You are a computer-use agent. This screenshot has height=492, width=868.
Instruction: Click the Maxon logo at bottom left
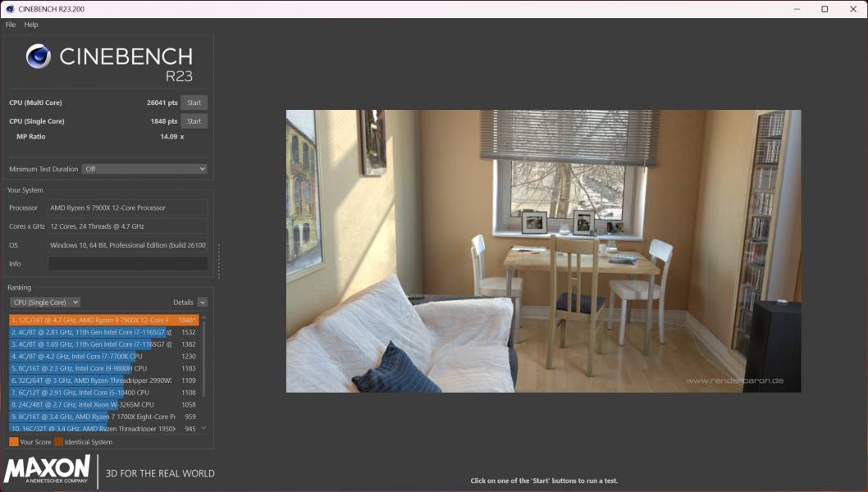click(x=48, y=471)
